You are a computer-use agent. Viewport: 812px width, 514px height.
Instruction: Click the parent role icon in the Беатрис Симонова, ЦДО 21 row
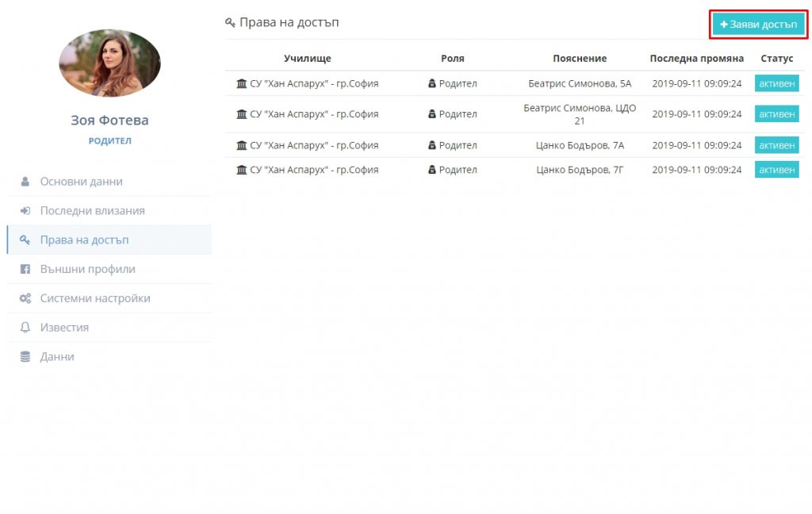pos(432,114)
